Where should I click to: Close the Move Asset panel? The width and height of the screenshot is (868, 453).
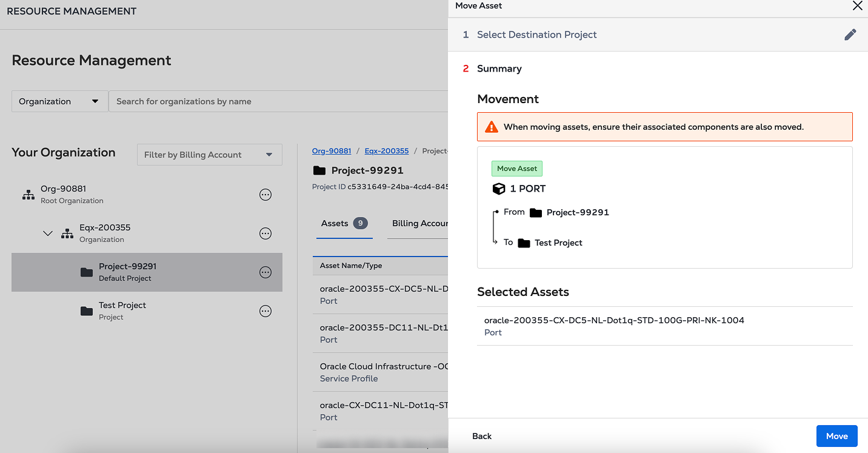tap(857, 6)
